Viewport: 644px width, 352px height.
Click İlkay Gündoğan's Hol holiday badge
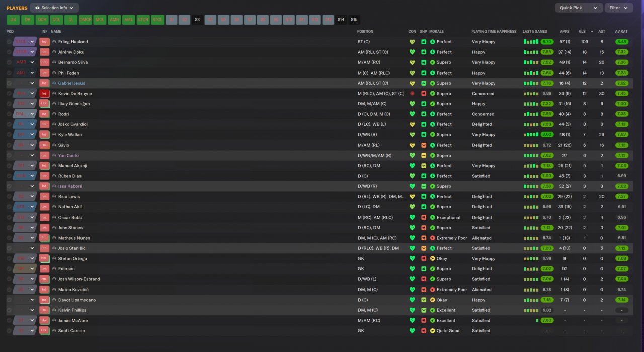click(x=44, y=104)
